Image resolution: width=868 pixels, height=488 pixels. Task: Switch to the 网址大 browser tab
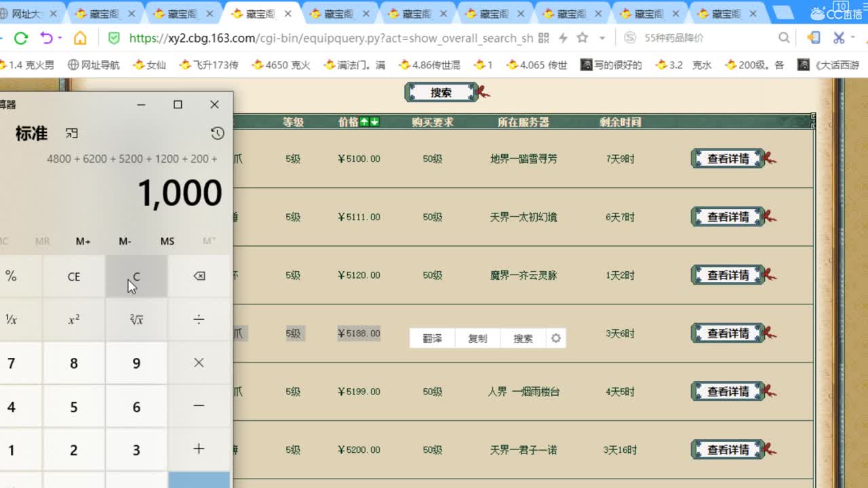click(27, 14)
